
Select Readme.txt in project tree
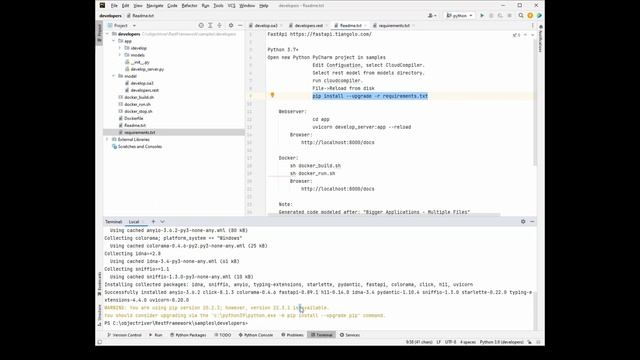[x=135, y=125]
